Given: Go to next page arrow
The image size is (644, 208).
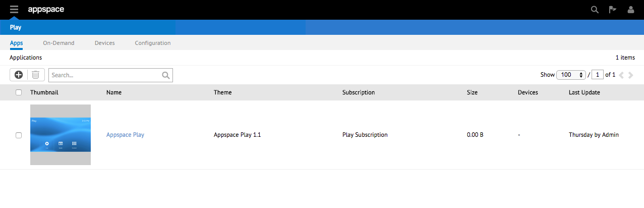Looking at the screenshot, I should pyautogui.click(x=630, y=75).
